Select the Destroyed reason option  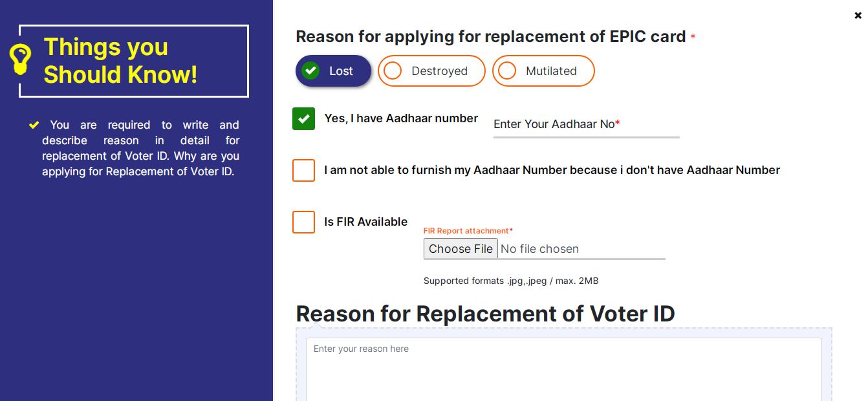pos(431,71)
